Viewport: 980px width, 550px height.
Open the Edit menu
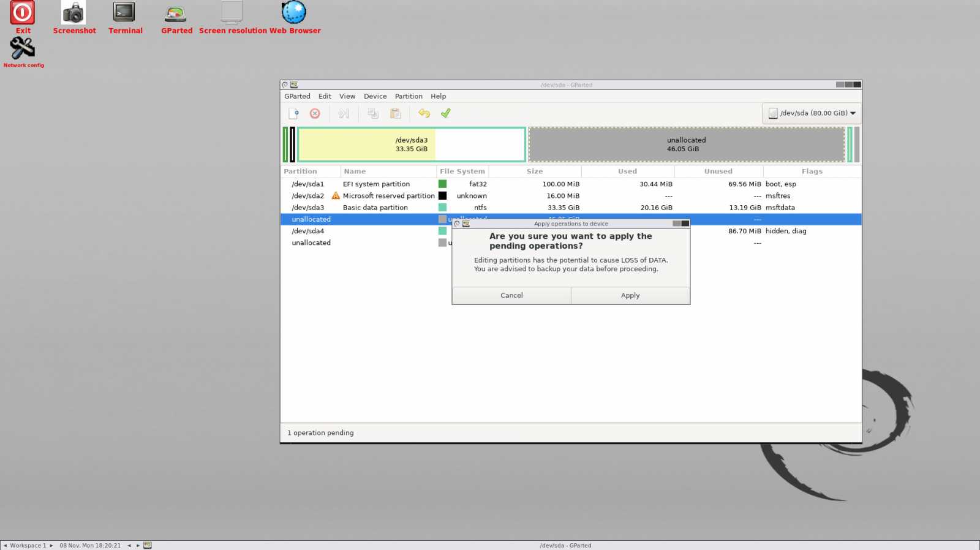click(x=325, y=96)
